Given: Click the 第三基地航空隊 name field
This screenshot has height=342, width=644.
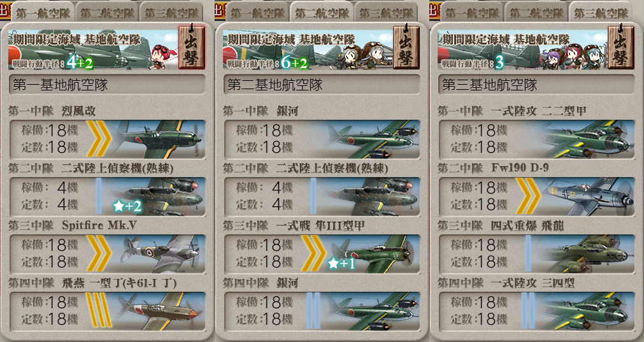Looking at the screenshot, I should [536, 85].
